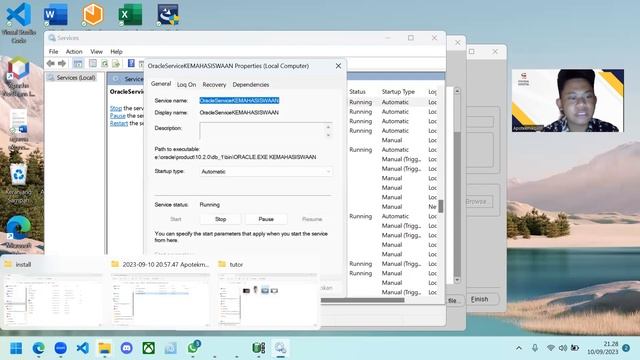
Task: Open the Windows Start menu
Action: tap(16, 348)
